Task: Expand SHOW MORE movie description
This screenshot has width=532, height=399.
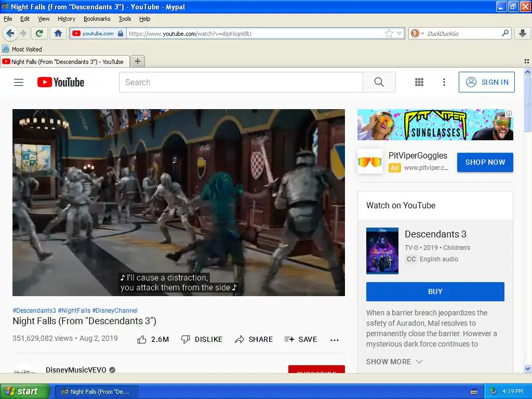Action: click(x=394, y=362)
